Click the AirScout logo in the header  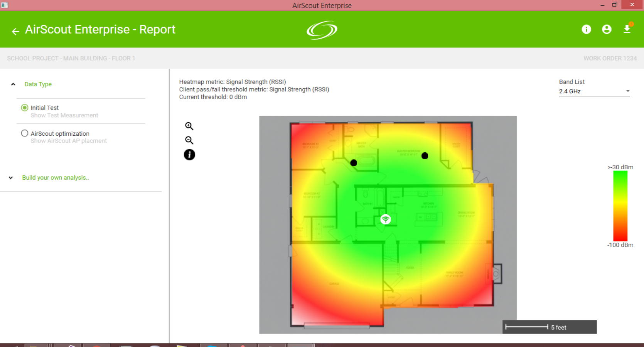click(322, 30)
